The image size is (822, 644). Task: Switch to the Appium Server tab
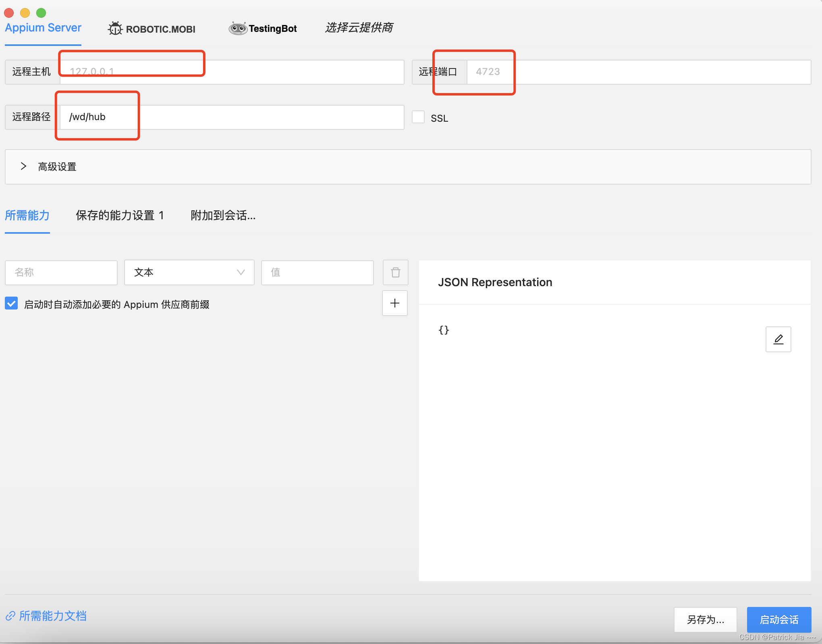coord(43,28)
